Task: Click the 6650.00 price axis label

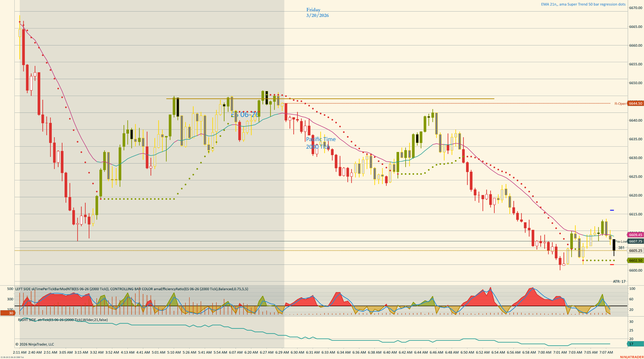Action: pyautogui.click(x=636, y=83)
